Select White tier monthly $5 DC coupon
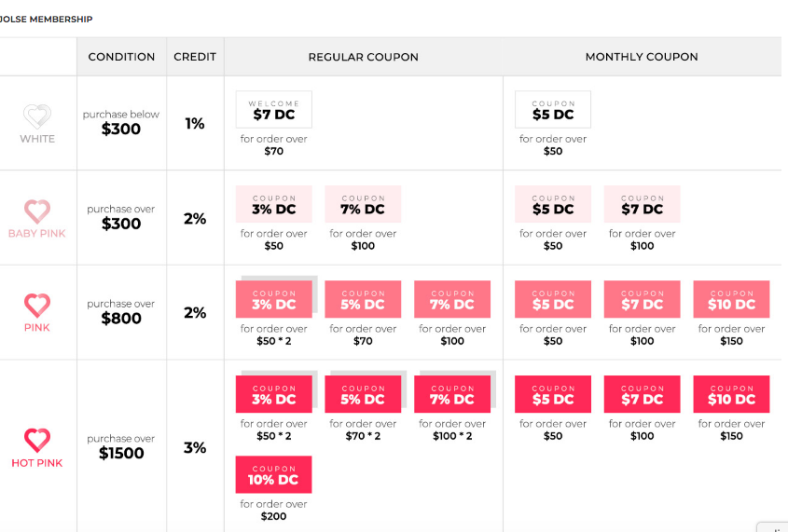The height and width of the screenshot is (532, 788). tap(553, 109)
